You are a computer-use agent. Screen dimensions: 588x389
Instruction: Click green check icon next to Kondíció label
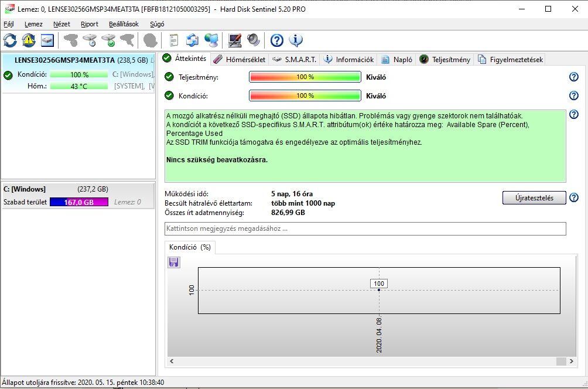click(169, 95)
